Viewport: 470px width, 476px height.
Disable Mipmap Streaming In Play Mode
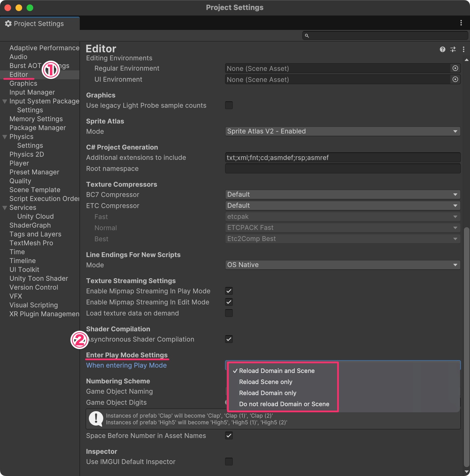pyautogui.click(x=229, y=291)
